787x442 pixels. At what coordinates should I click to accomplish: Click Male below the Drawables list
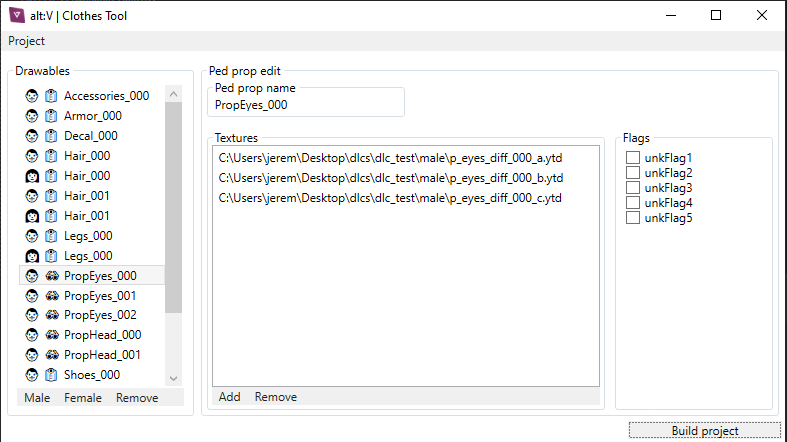point(37,398)
